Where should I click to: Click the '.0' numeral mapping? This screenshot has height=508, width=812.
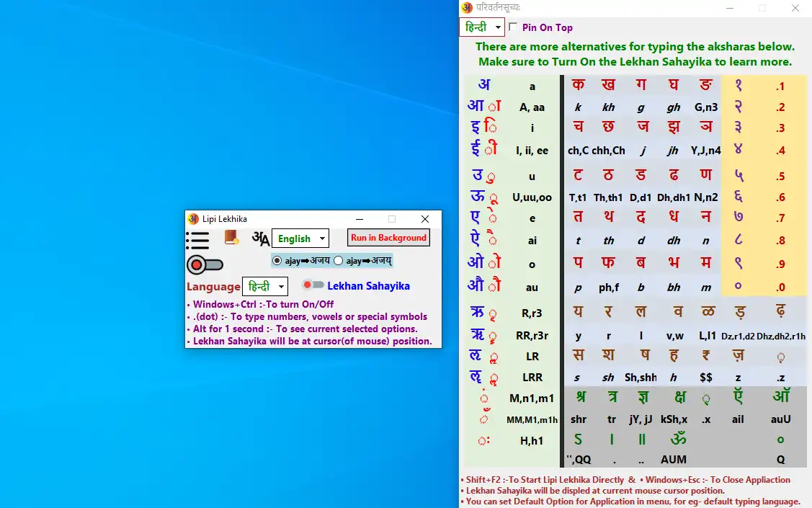pos(780,288)
